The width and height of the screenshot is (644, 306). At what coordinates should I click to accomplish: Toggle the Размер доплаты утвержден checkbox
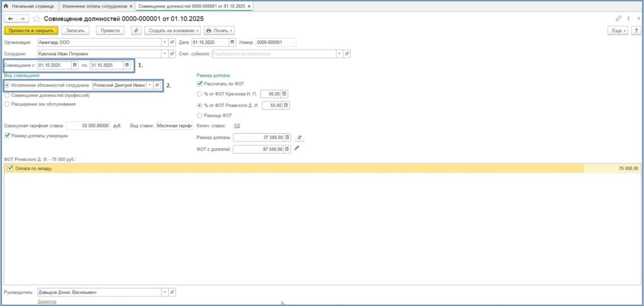coord(7,135)
